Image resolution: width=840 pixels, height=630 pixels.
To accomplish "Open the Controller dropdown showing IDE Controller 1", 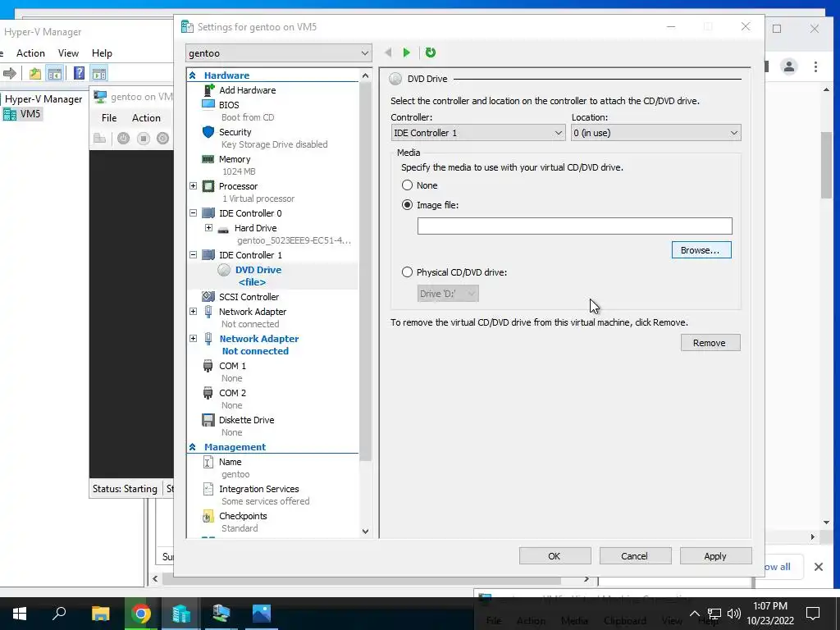I will [x=478, y=133].
